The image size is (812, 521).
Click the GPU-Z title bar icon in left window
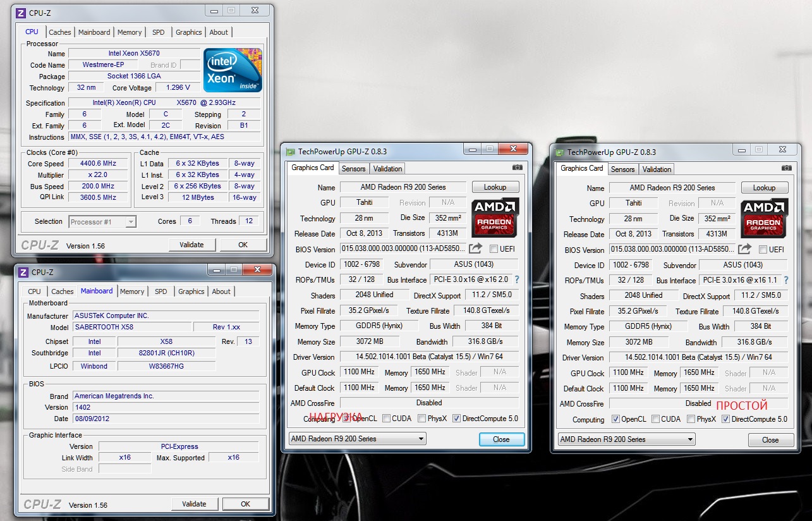coord(291,152)
